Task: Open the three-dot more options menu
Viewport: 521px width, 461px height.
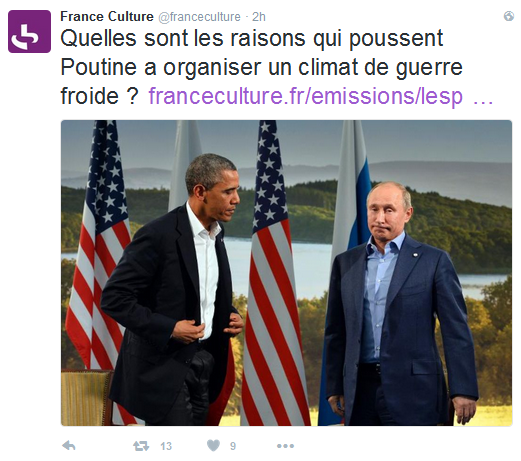Action: [x=285, y=446]
